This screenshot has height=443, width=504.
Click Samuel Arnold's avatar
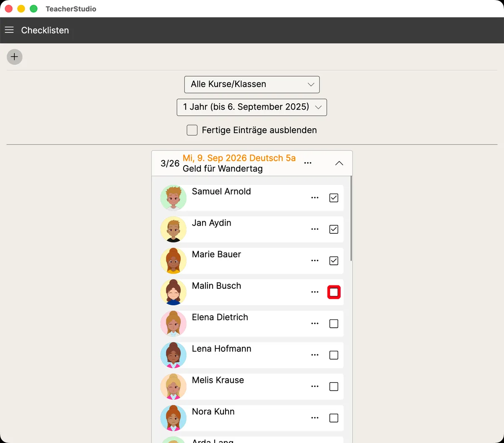(x=173, y=198)
